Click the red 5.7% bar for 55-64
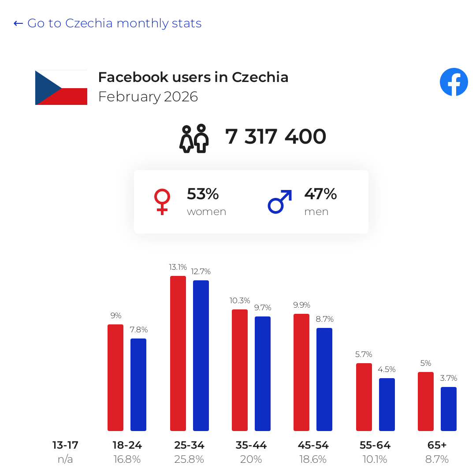The height and width of the screenshot is (476, 476). [364, 397]
